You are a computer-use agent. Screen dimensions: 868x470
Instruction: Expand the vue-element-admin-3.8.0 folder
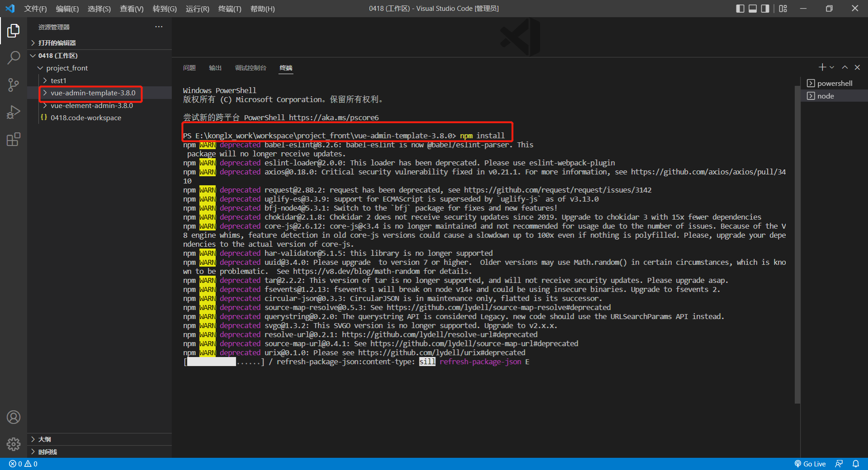pyautogui.click(x=92, y=105)
